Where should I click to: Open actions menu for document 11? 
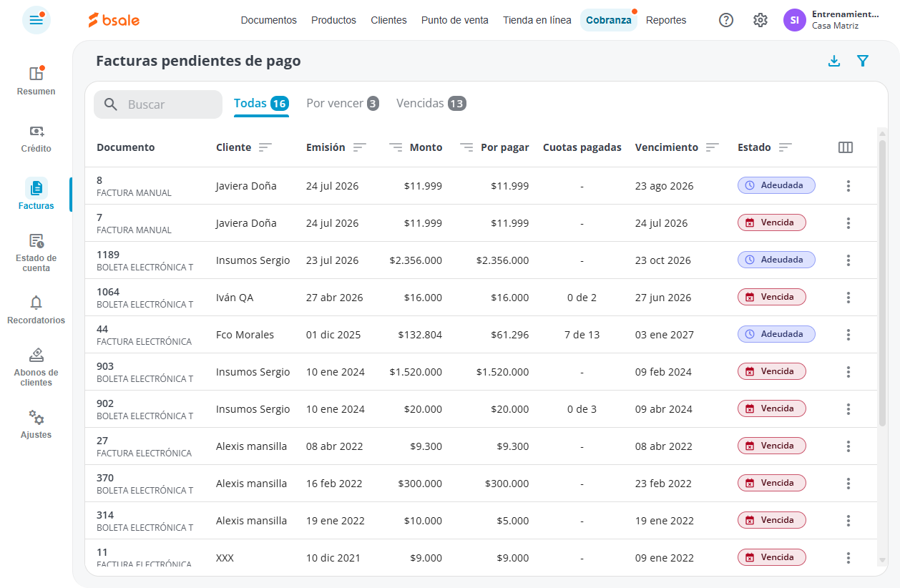[848, 558]
